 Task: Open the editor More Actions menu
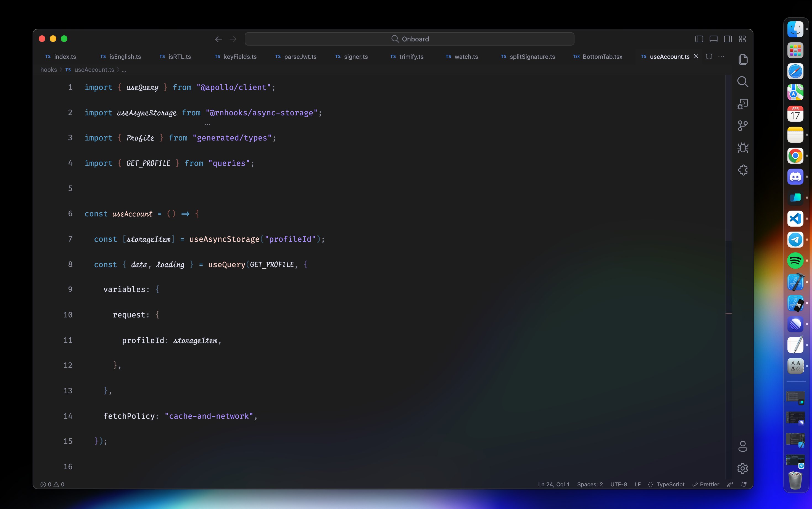pyautogui.click(x=721, y=57)
